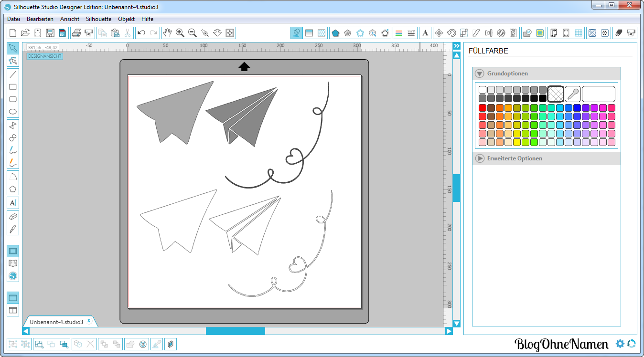Open the Objekt menu
The image size is (644, 357).
[x=126, y=19]
